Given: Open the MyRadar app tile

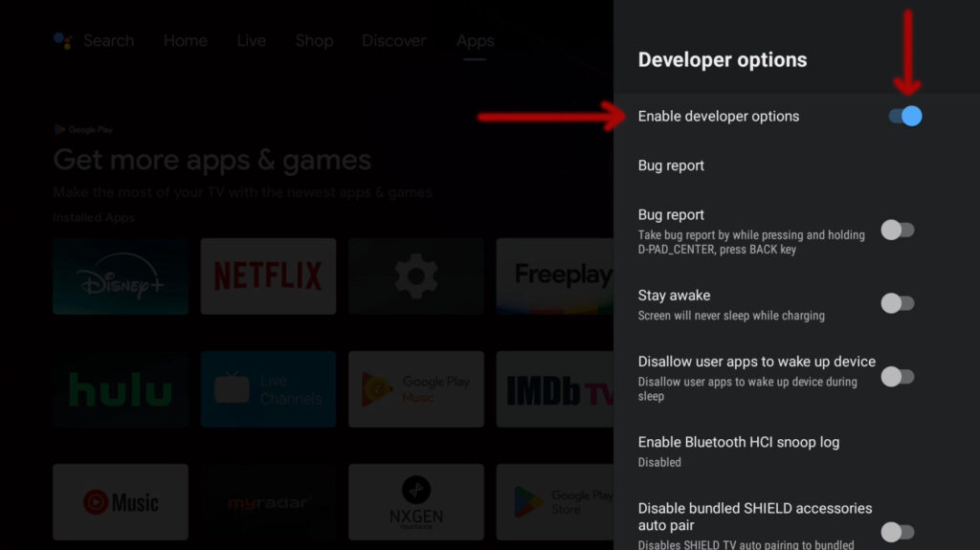Looking at the screenshot, I should [268, 502].
